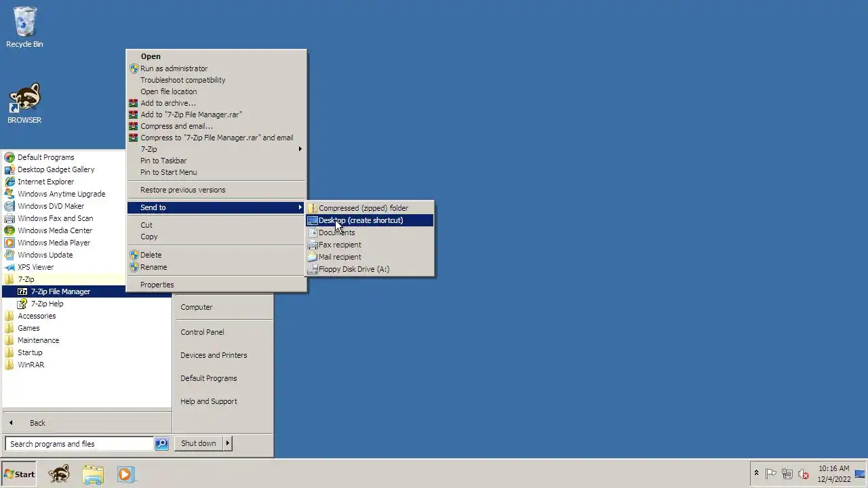The image size is (868, 488).
Task: Send to Compressed (zipped) folder
Action: point(370,208)
